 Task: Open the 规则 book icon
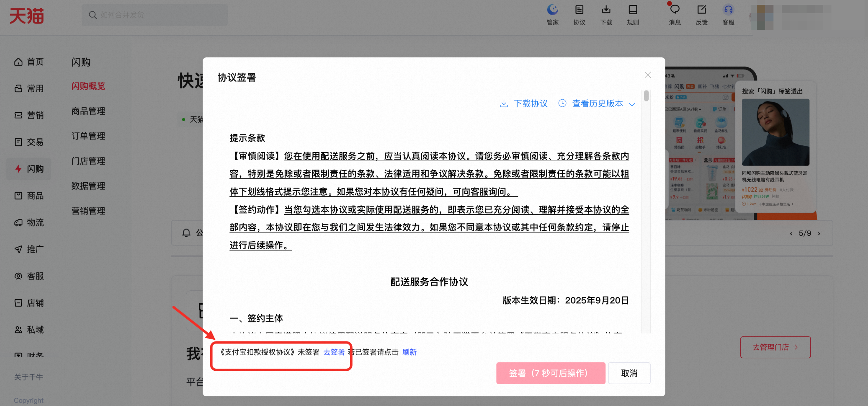click(x=633, y=15)
